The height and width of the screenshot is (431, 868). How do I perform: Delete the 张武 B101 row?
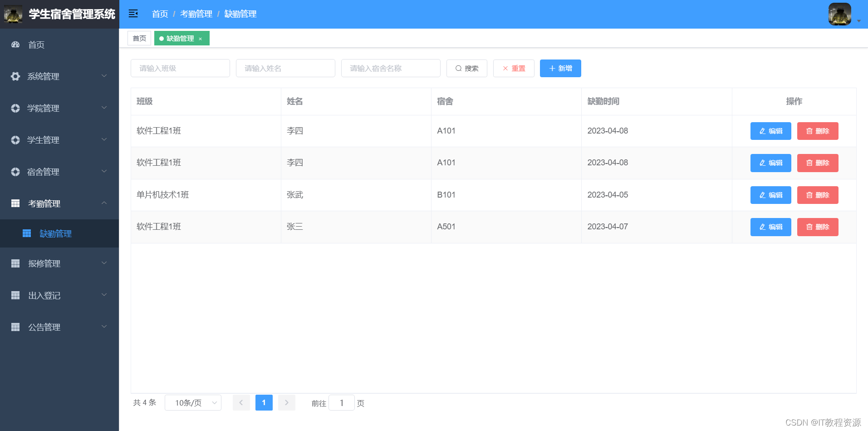818,195
